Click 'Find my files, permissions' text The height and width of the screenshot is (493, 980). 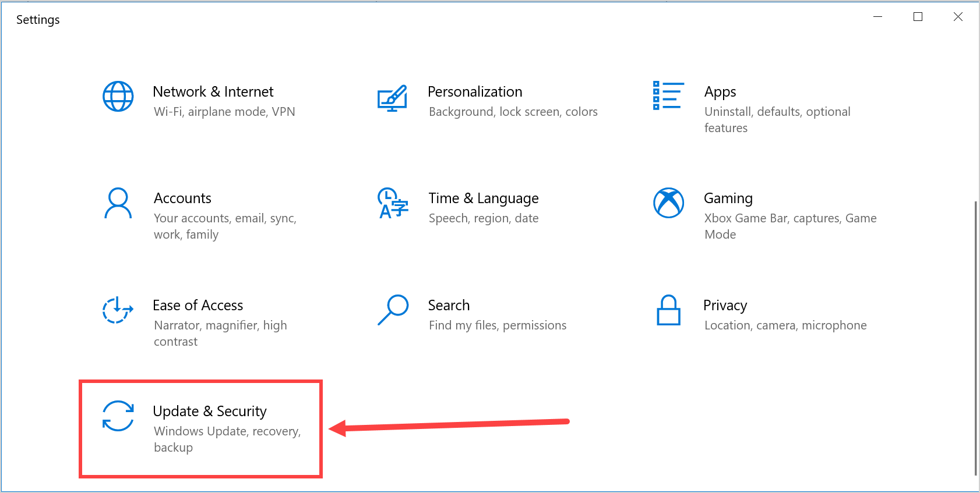tap(498, 325)
